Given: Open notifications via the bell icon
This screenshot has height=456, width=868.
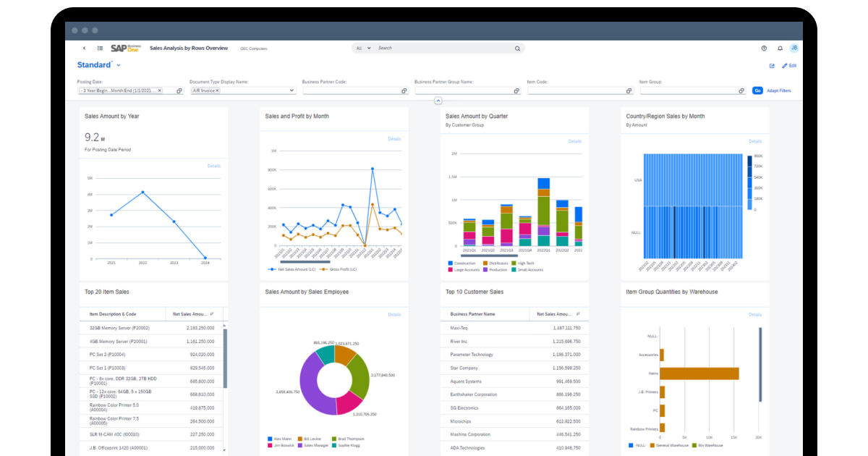Looking at the screenshot, I should pos(779,48).
